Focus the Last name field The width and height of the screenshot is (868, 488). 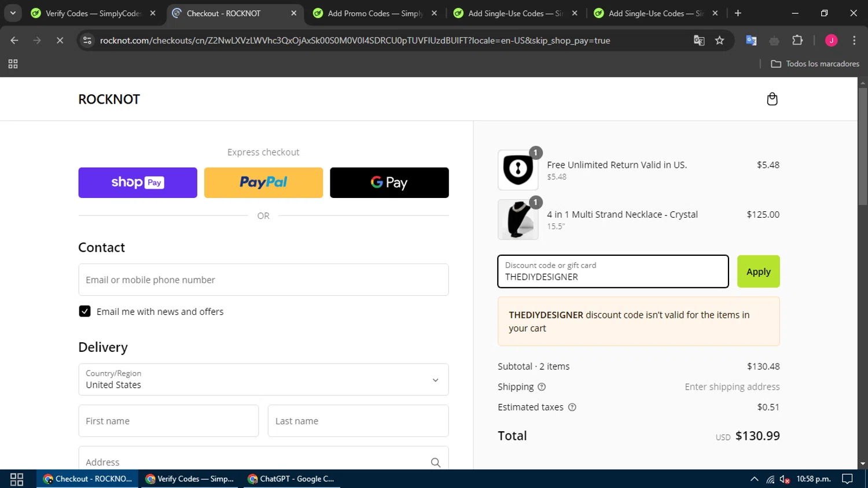coord(358,421)
